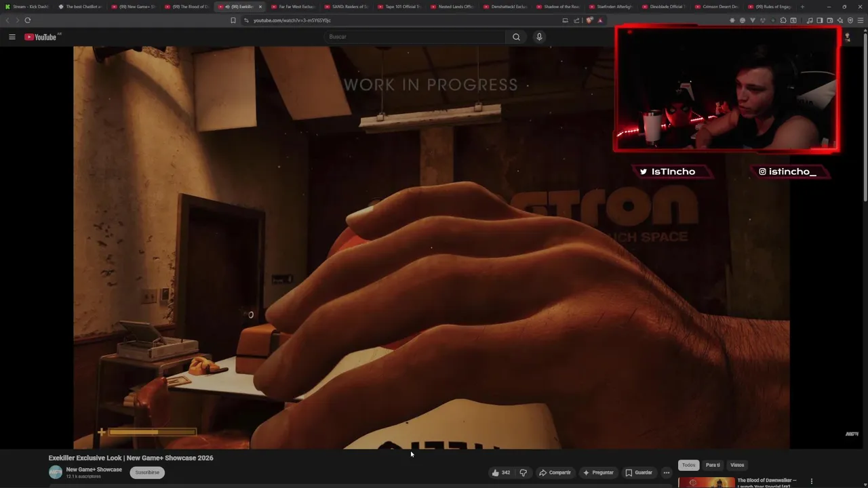Switch to Stream - Kick Dashboard tab
868x488 pixels.
click(27, 7)
